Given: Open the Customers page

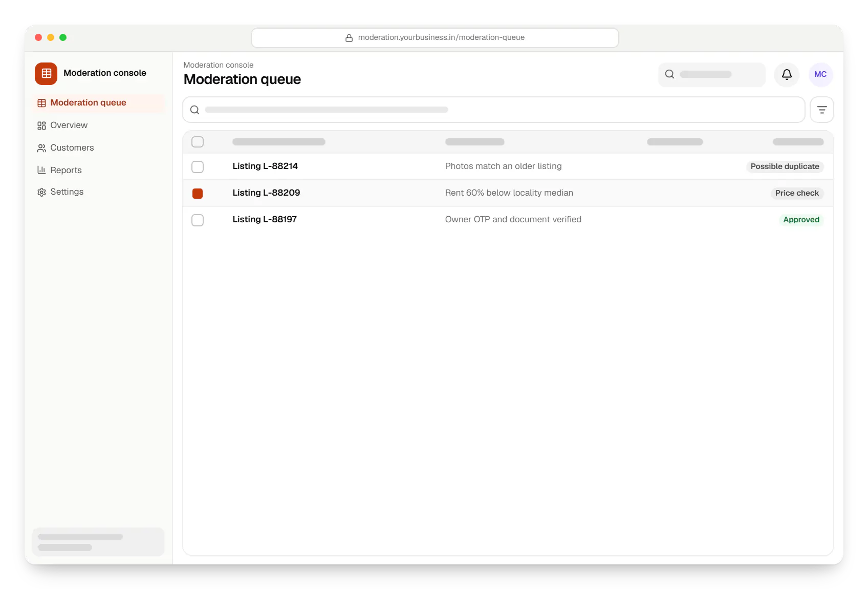Looking at the screenshot, I should click(x=98, y=148).
